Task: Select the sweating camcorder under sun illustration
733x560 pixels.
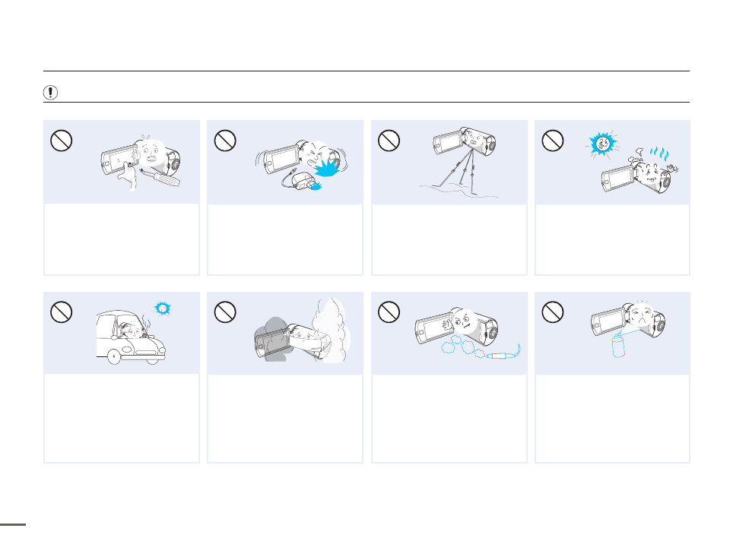Action: [631, 163]
